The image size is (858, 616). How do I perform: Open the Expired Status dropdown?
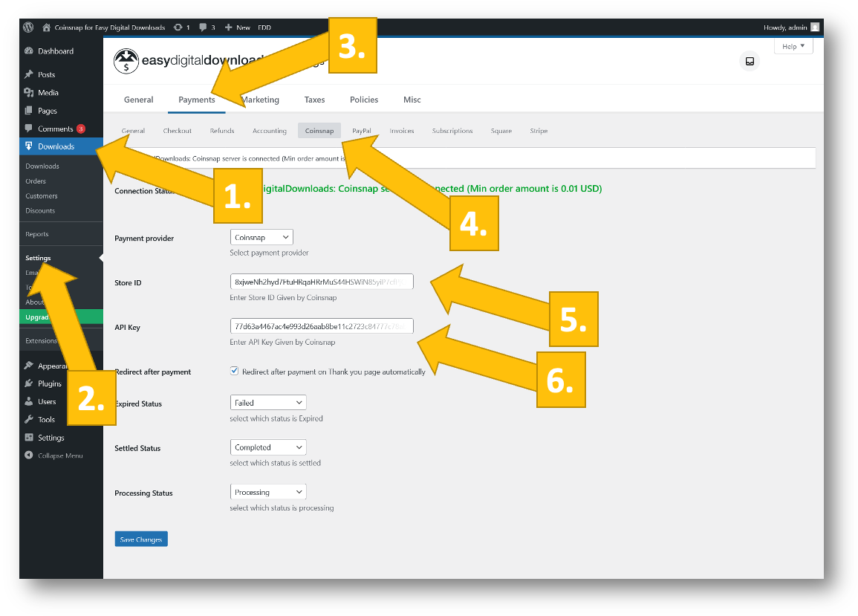click(268, 403)
